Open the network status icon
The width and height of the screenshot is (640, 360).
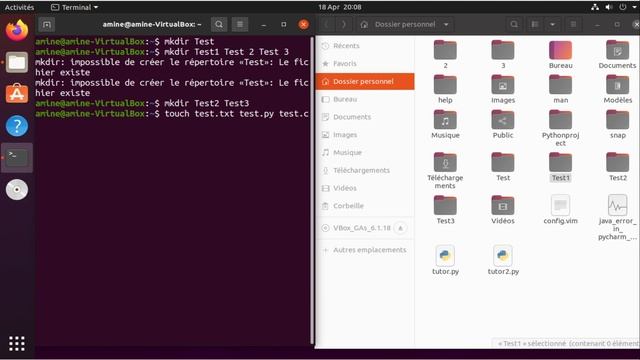click(x=595, y=7)
